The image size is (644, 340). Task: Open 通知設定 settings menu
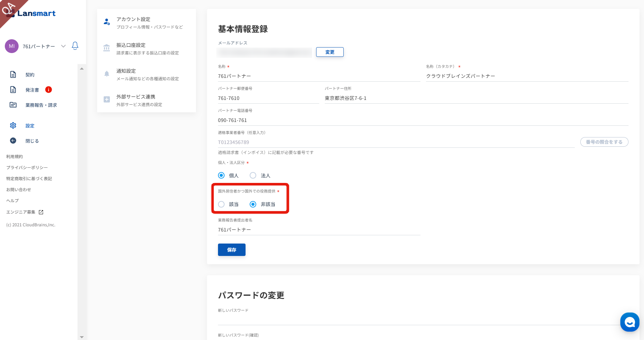pos(146,74)
